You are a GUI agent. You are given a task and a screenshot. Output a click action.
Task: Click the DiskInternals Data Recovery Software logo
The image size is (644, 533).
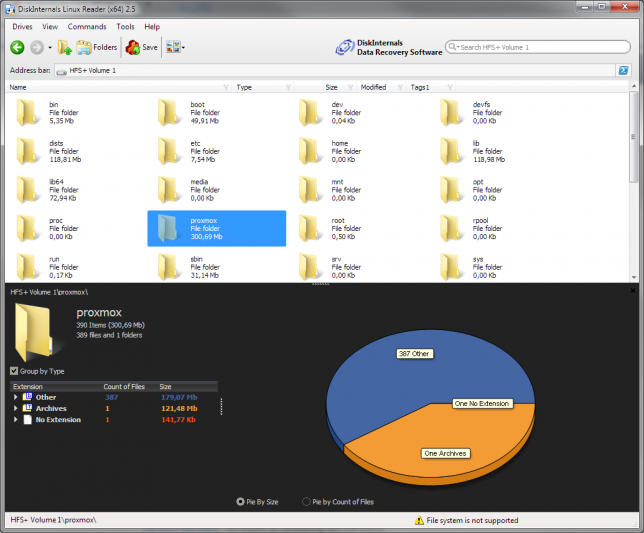click(x=389, y=48)
